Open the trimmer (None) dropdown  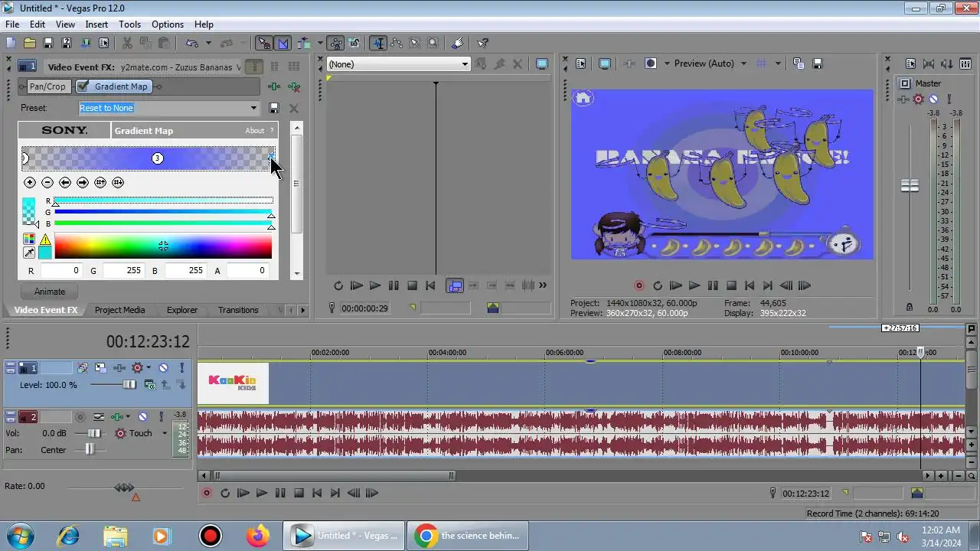tap(465, 64)
